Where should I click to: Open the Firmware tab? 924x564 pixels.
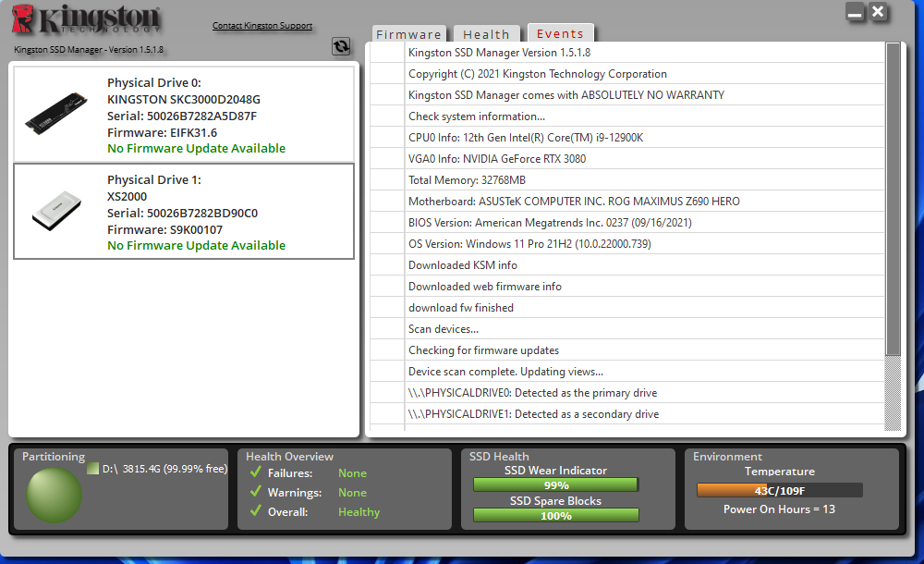[x=409, y=34]
